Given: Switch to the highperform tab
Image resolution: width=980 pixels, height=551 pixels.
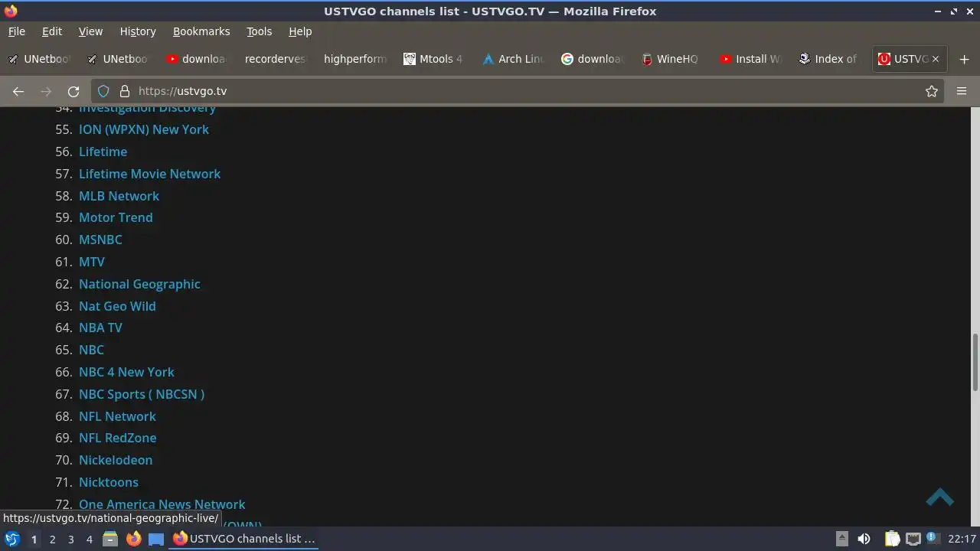Looking at the screenshot, I should pyautogui.click(x=354, y=59).
